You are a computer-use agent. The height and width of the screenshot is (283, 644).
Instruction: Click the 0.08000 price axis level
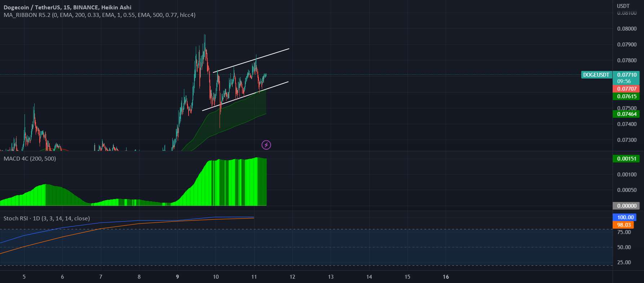[x=627, y=29]
